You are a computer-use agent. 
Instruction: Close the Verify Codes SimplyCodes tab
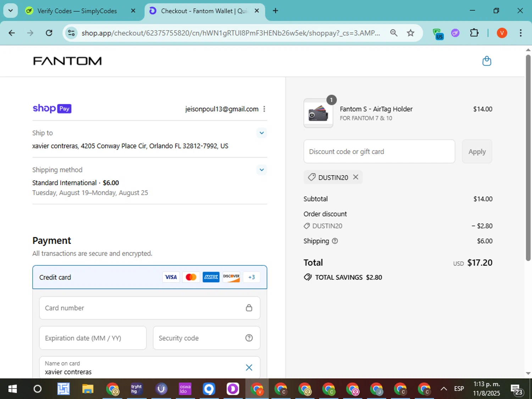pyautogui.click(x=133, y=11)
